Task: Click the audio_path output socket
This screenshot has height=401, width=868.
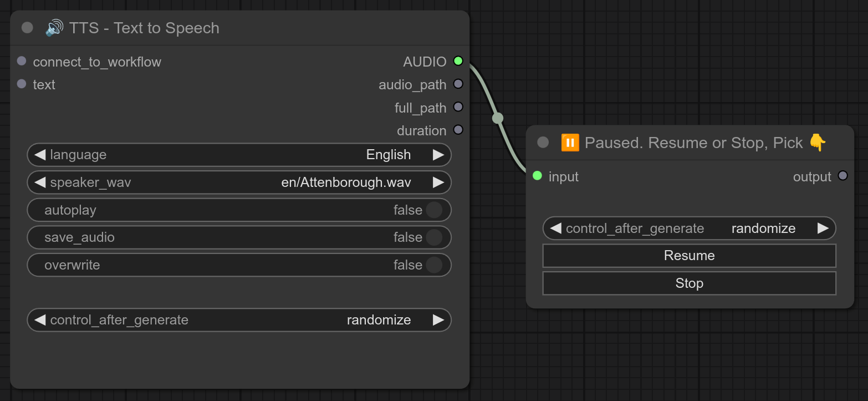Action: coord(458,84)
